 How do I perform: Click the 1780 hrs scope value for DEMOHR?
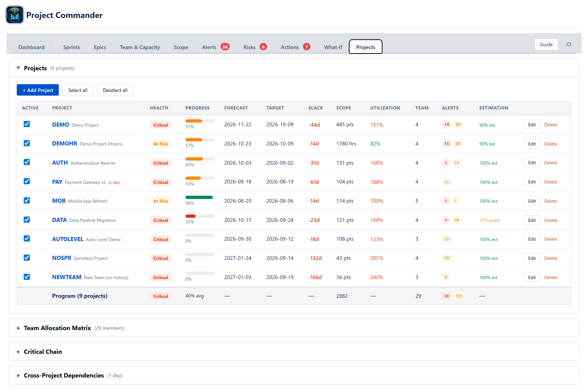click(x=346, y=144)
